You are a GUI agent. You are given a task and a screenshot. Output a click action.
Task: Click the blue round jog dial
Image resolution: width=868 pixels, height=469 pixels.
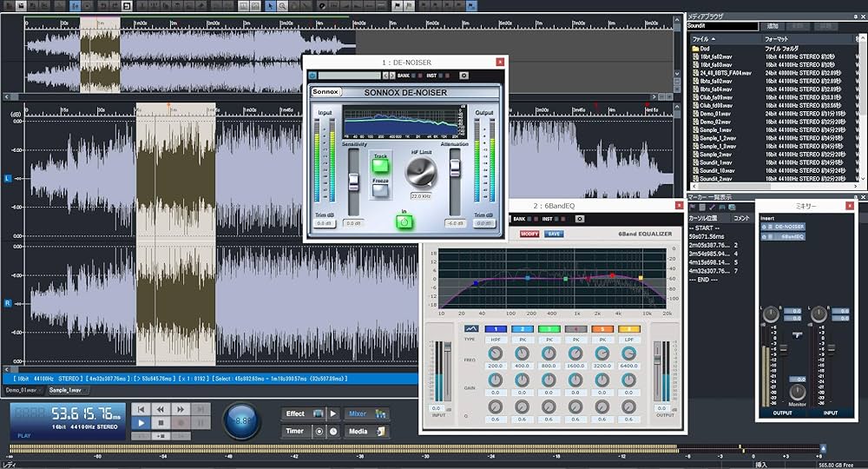pyautogui.click(x=242, y=421)
